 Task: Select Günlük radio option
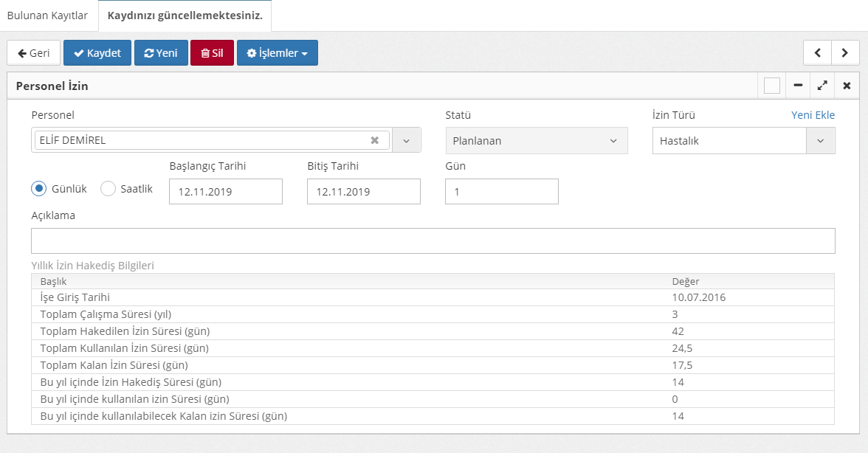[x=39, y=189]
